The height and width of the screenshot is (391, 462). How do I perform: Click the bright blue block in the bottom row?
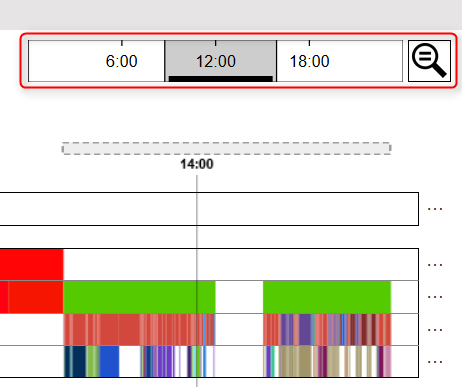tap(109, 362)
